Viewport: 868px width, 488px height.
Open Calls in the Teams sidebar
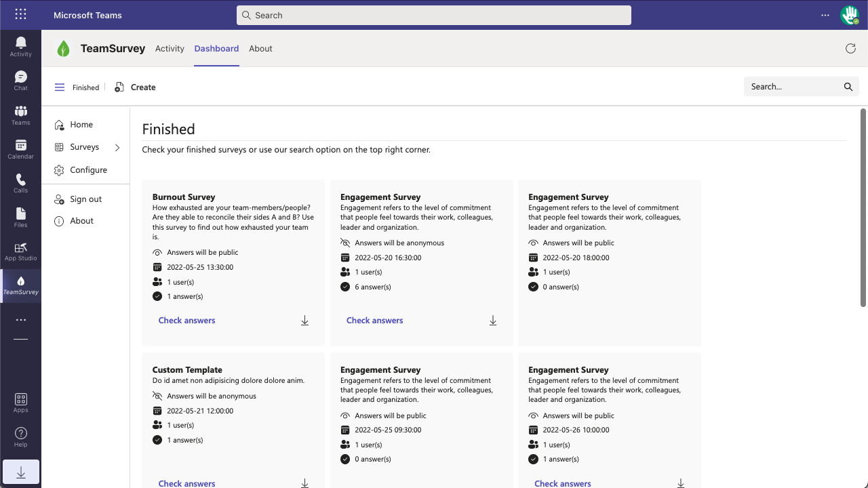[x=20, y=183]
